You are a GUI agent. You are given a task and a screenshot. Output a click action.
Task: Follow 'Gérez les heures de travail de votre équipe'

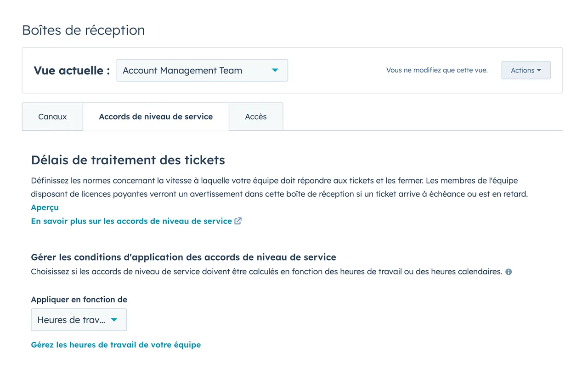[116, 345]
